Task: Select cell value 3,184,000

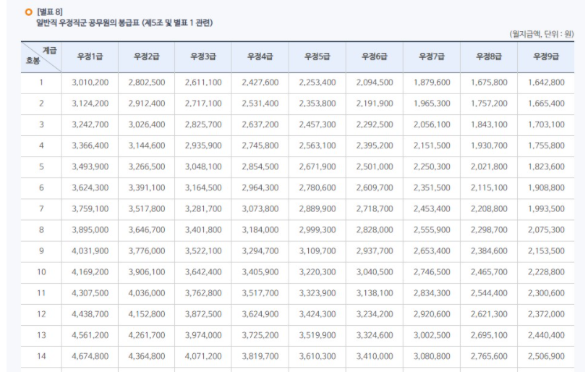Action: (260, 230)
